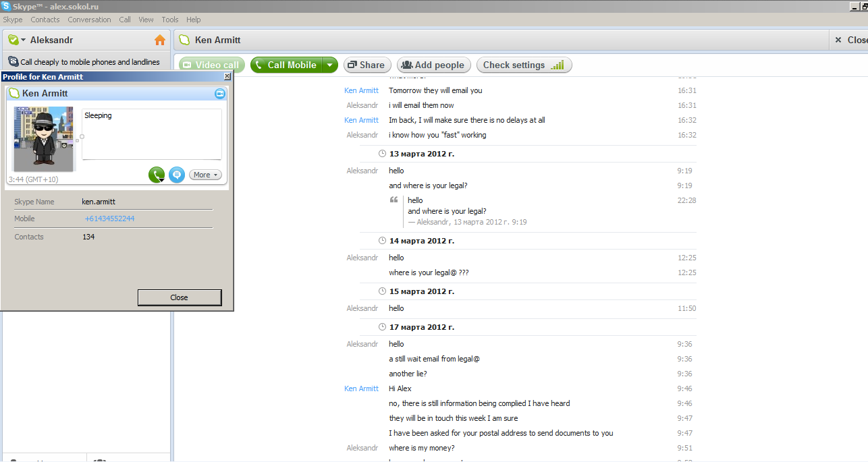Screen dimensions: 868x462
Task: Click Aleksandr's green online status icon
Action: coord(13,40)
